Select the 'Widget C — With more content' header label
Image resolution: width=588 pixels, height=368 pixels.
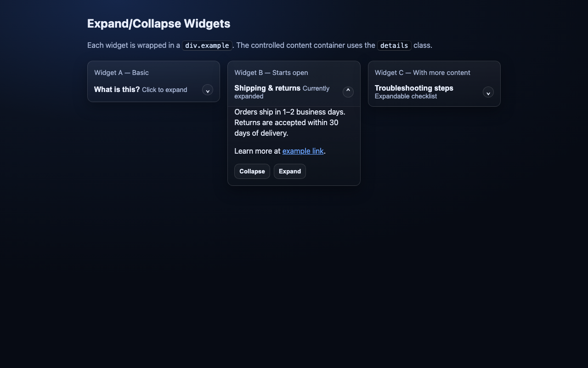[422, 73]
